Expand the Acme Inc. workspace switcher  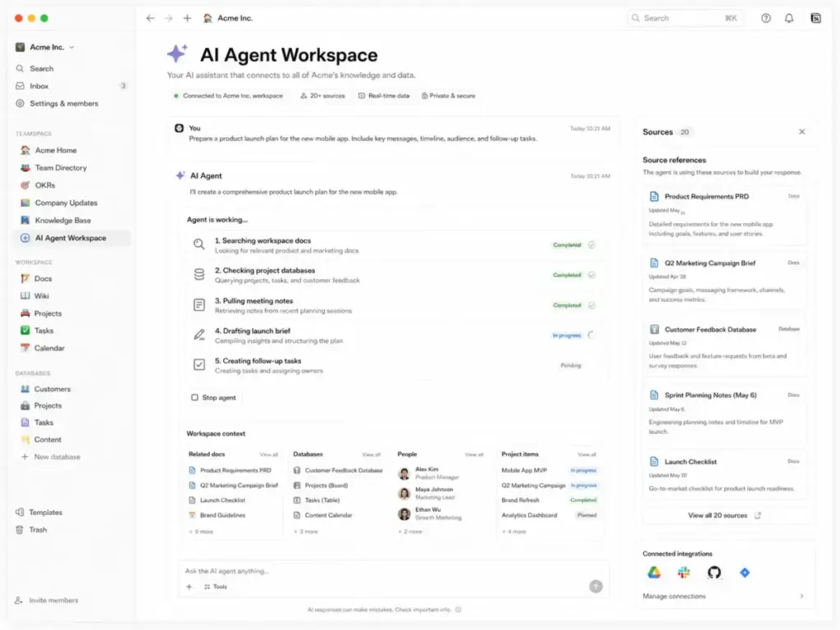tap(45, 47)
